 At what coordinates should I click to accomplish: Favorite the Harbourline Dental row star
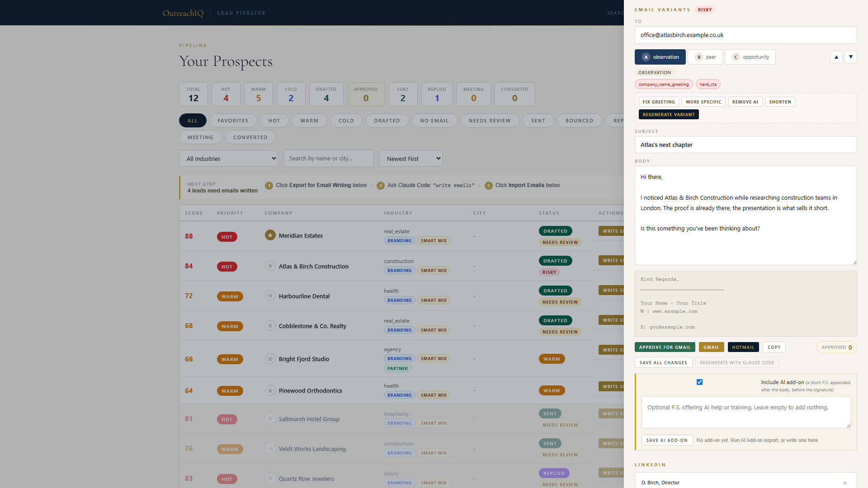[270, 296]
